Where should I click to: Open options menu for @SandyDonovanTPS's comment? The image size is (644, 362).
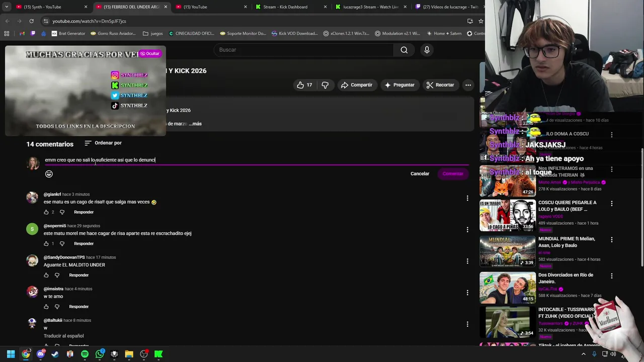click(x=467, y=261)
